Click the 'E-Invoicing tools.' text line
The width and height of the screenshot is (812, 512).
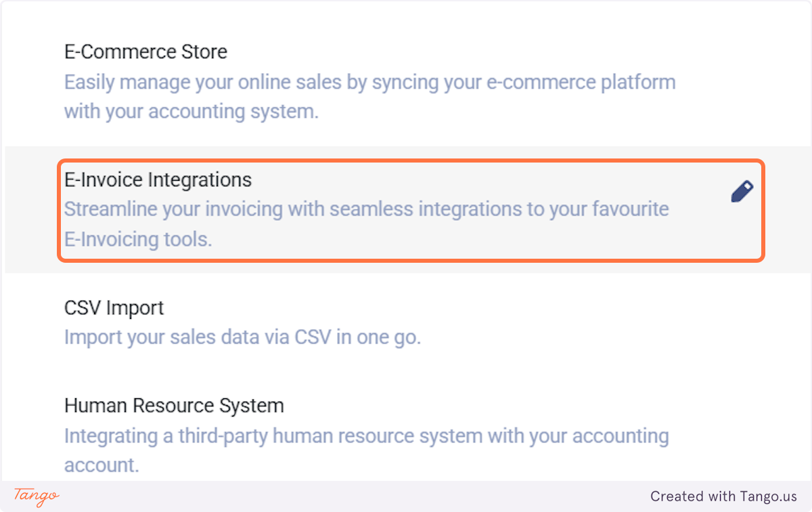pyautogui.click(x=138, y=239)
